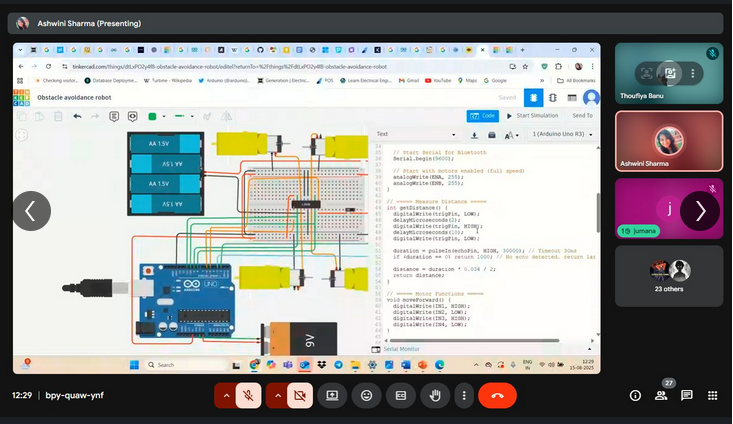Click the Tinkercad logo
This screenshot has width=733, height=424.
pos(22,97)
